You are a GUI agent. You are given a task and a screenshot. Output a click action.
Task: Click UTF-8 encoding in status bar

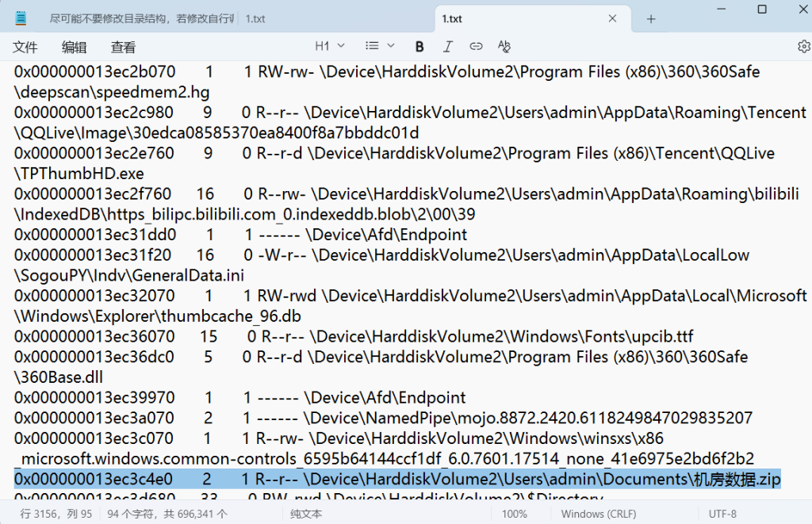(x=722, y=514)
